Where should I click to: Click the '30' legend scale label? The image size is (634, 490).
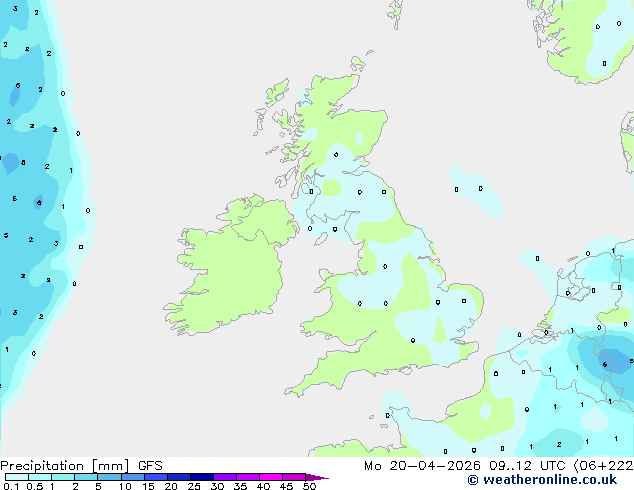217,486
